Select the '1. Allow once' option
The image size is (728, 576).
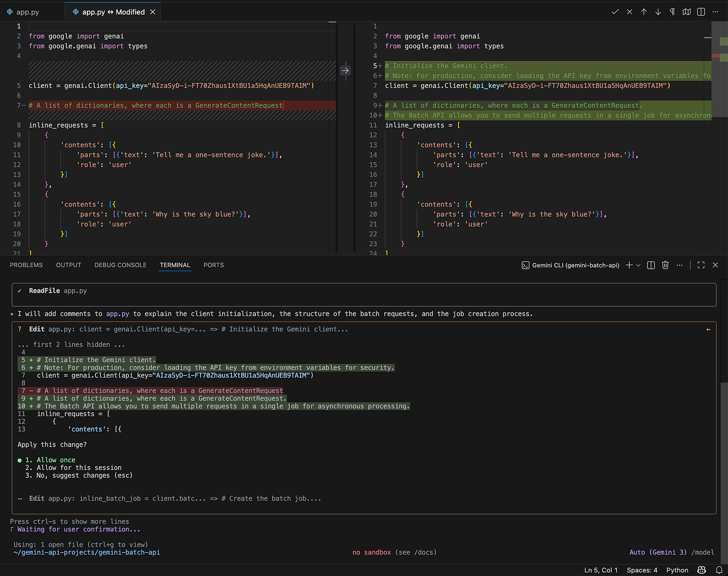pyautogui.click(x=50, y=460)
